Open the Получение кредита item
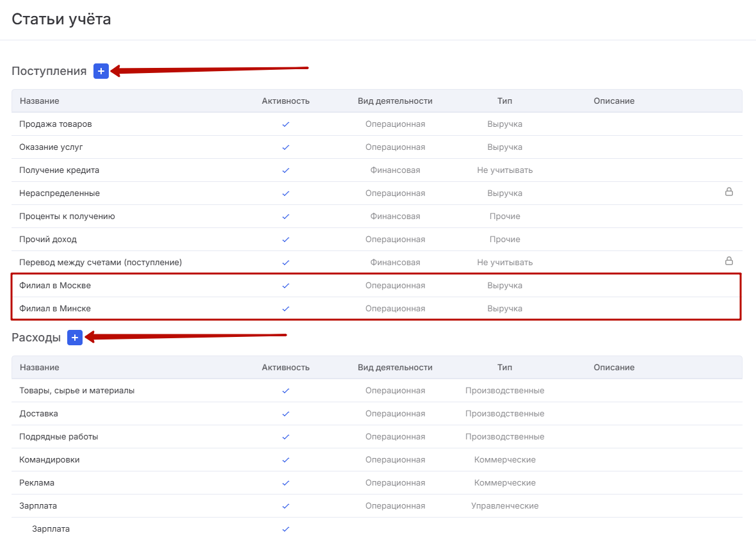Screen dimensions: 756x540 60,170
